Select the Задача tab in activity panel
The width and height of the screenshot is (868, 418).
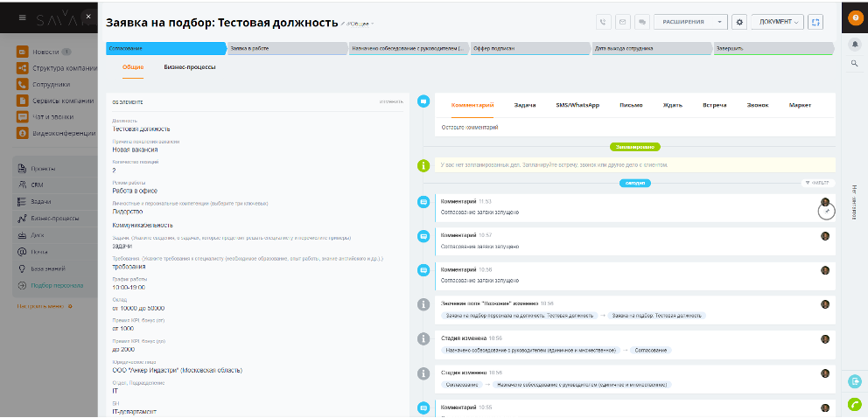pyautogui.click(x=525, y=105)
